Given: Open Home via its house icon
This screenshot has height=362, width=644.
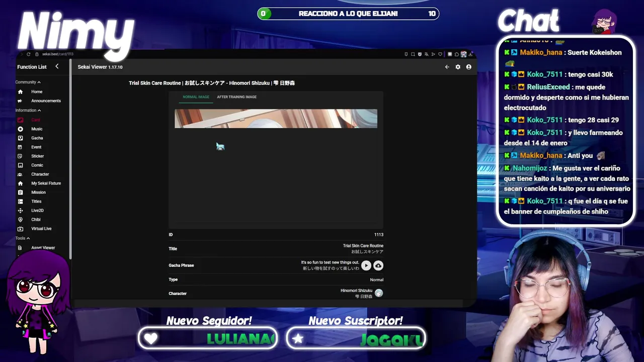Looking at the screenshot, I should 20,92.
